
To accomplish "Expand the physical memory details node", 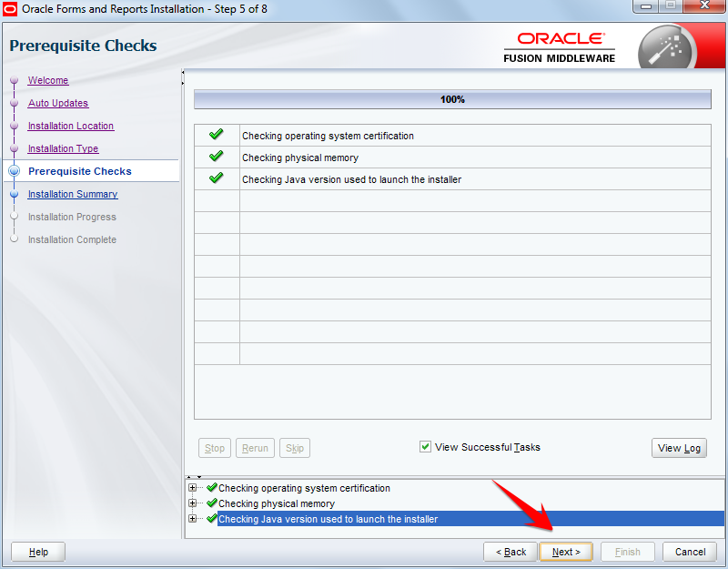I will click(192, 503).
